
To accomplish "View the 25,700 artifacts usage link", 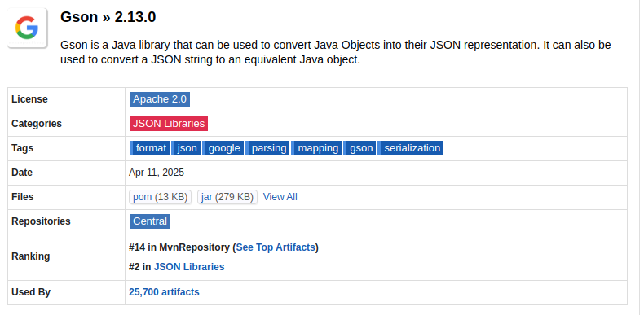I will point(164,292).
